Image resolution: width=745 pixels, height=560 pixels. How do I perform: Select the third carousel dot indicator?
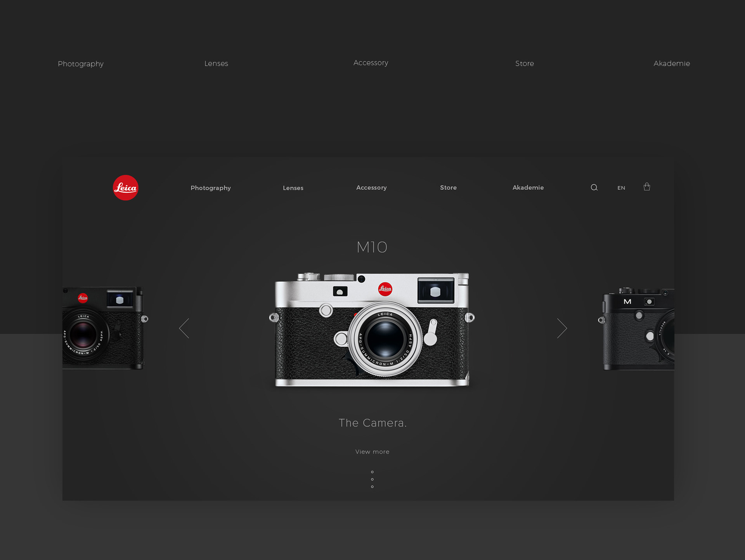click(x=372, y=486)
